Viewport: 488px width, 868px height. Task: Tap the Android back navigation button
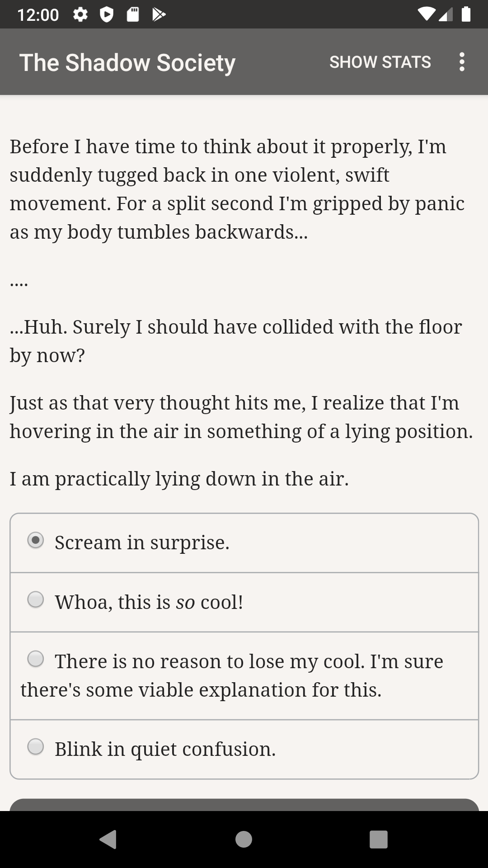108,840
